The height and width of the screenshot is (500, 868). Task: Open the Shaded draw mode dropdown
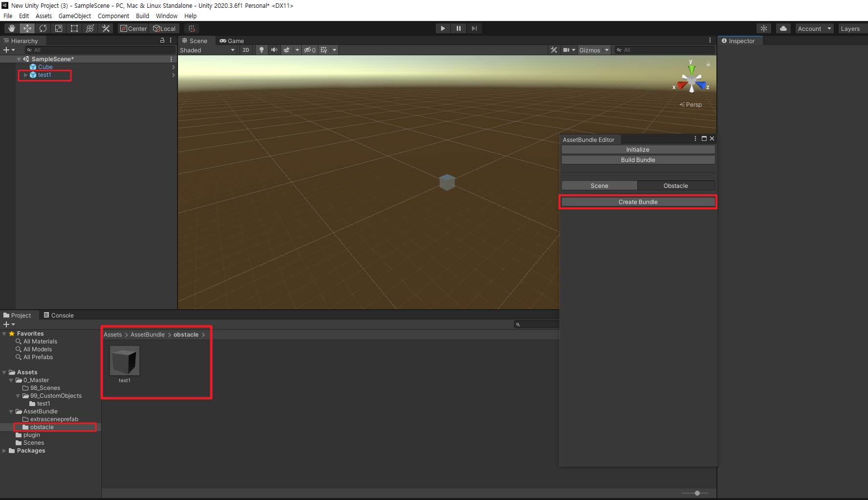click(x=207, y=50)
